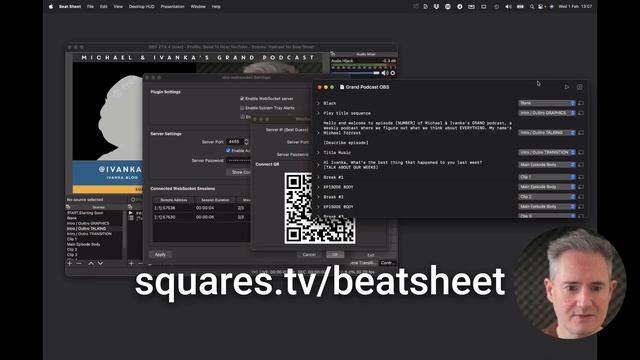
Task: Click the Remote Address column header
Action: 173,200
